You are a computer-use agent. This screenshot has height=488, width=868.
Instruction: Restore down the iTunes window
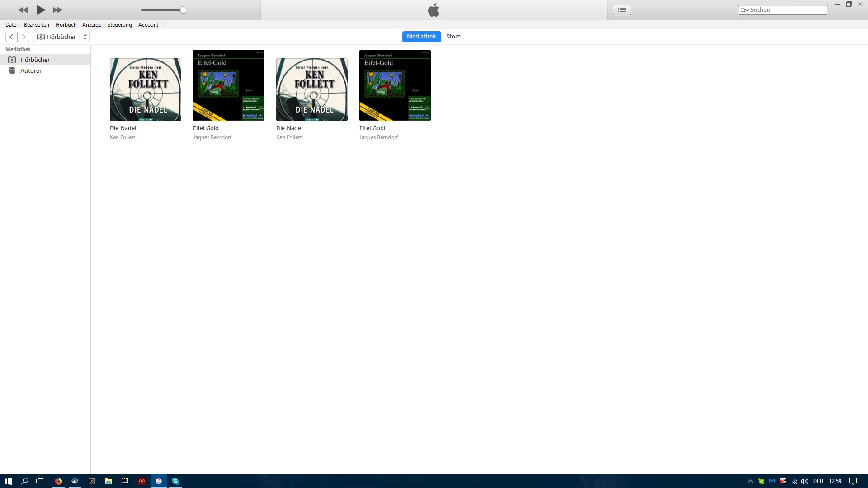pyautogui.click(x=849, y=4)
